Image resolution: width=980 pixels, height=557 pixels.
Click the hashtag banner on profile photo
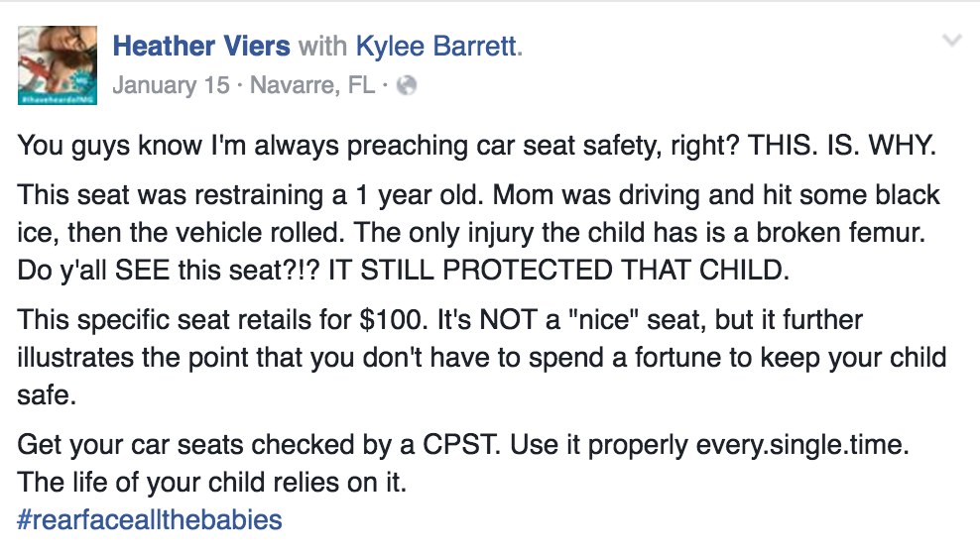58,100
